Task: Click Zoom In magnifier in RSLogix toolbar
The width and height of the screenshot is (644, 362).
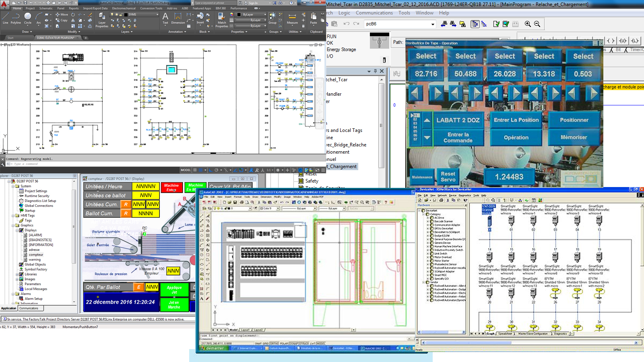Action: 528,24
